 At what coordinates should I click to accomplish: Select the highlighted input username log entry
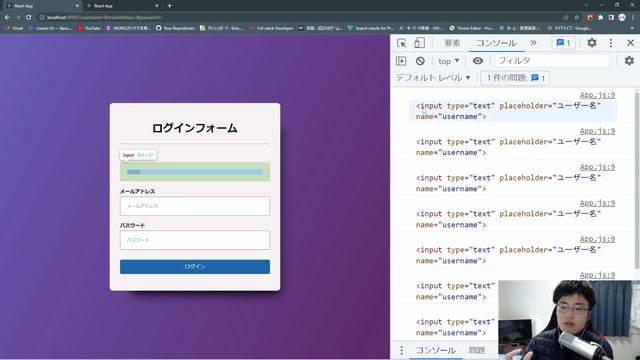(513, 111)
